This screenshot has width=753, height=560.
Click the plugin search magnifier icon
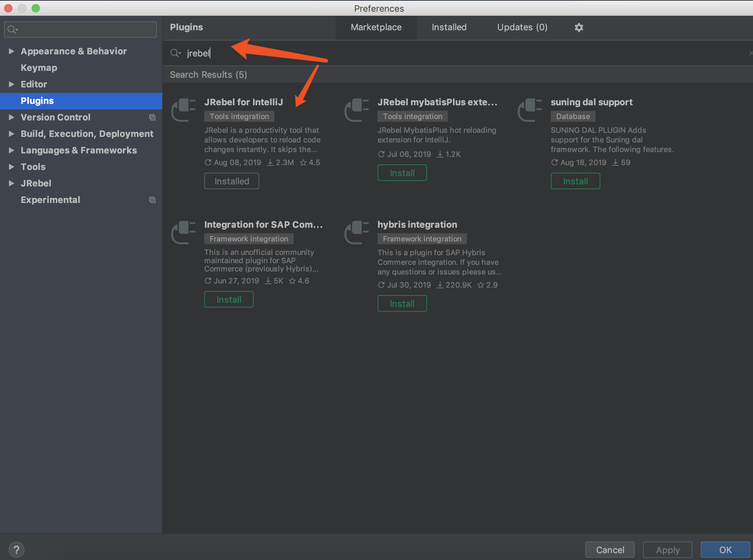175,53
